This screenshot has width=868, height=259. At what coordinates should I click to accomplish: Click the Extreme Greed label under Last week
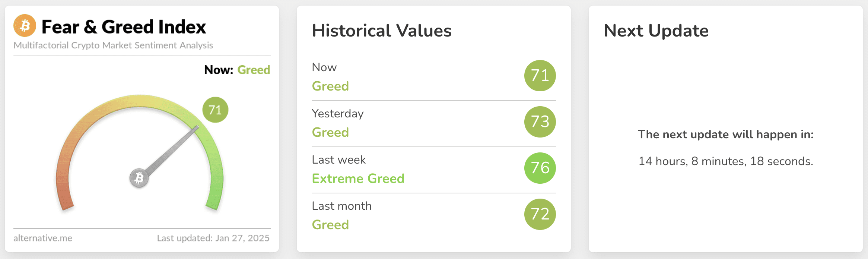coord(358,179)
